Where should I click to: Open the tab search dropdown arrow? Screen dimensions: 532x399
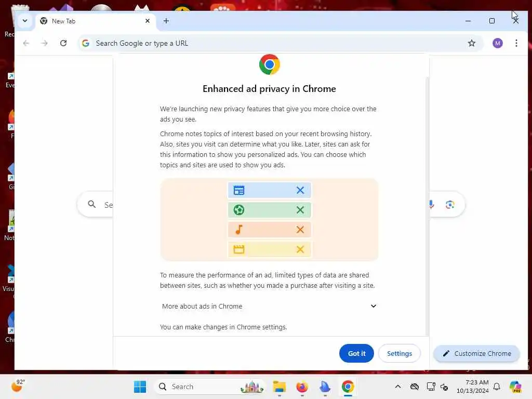coord(25,21)
